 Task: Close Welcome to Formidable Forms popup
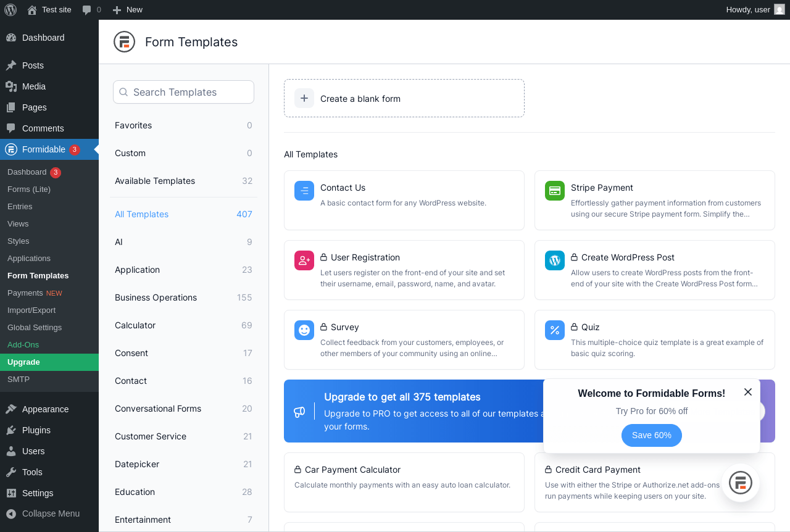(x=748, y=392)
